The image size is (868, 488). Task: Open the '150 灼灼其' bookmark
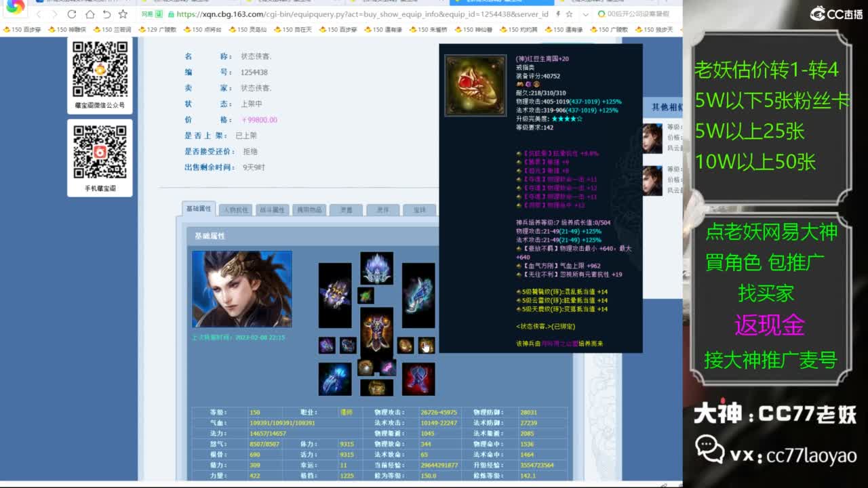(519, 30)
